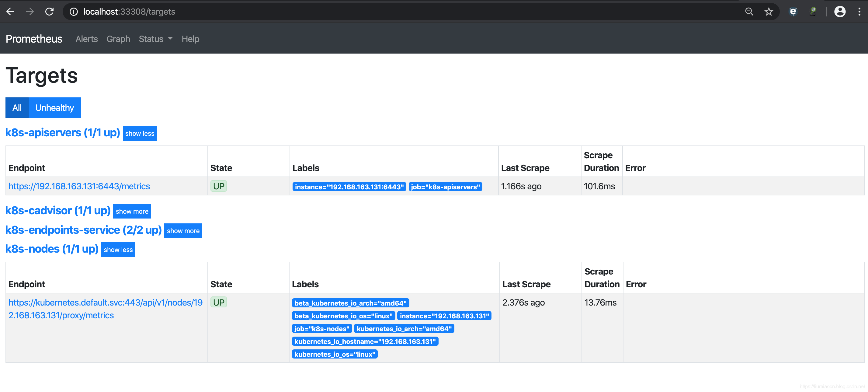Open the browser three-dot menu
868x392 pixels.
tap(859, 12)
